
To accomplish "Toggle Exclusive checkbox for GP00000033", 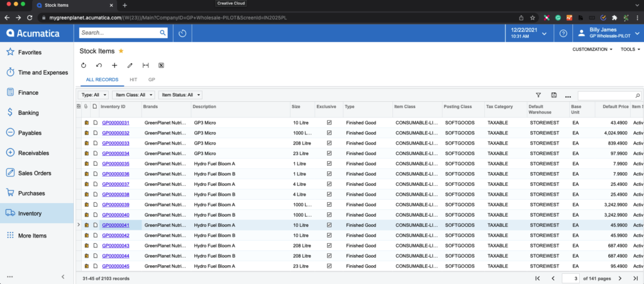I will point(329,143).
